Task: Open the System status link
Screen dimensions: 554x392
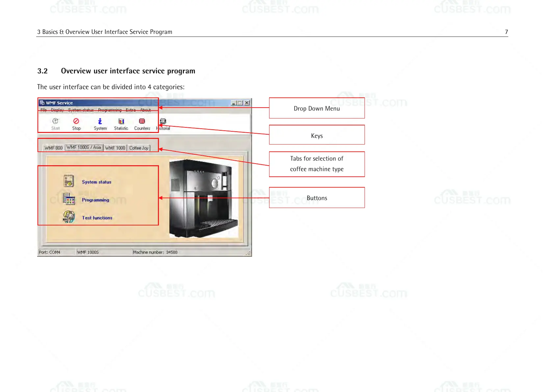Action: click(x=97, y=182)
